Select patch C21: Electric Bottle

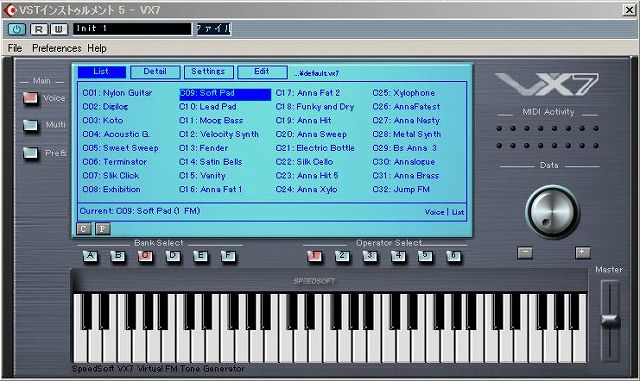315,148
